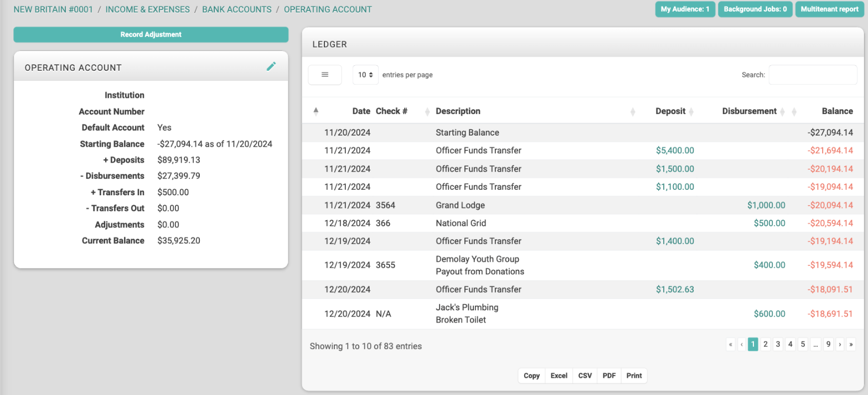Click the $1,500.00 deposit amount
Screen dimensions: 868x395
point(675,169)
